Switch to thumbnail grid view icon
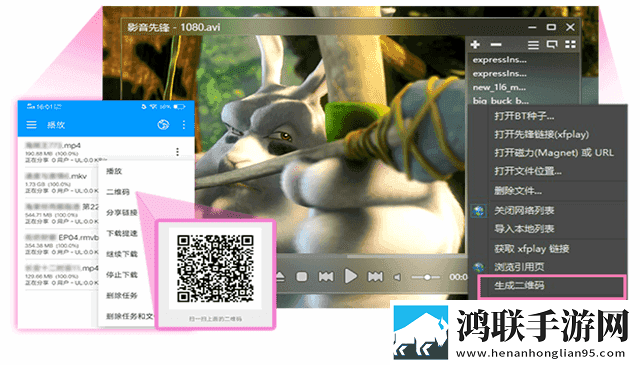 [x=570, y=45]
